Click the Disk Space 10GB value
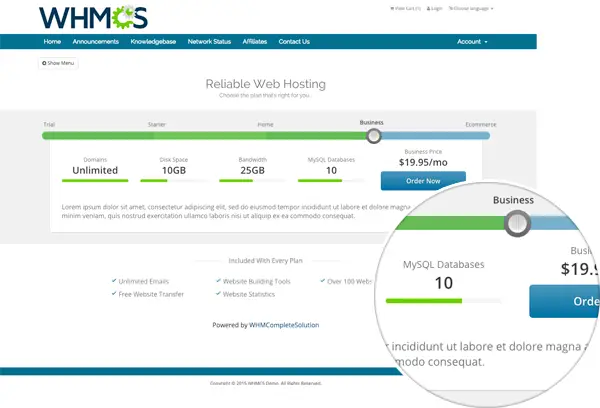 174,170
